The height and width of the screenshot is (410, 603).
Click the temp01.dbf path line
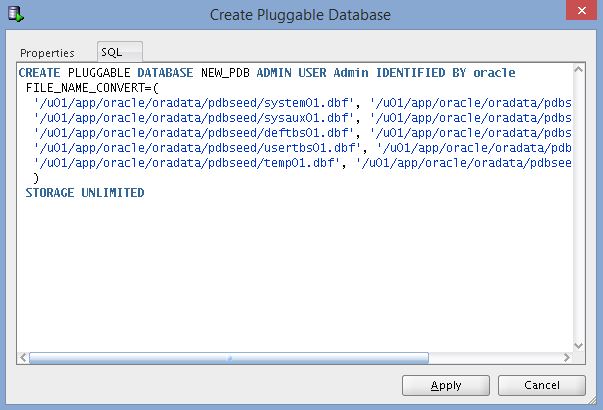click(x=302, y=163)
